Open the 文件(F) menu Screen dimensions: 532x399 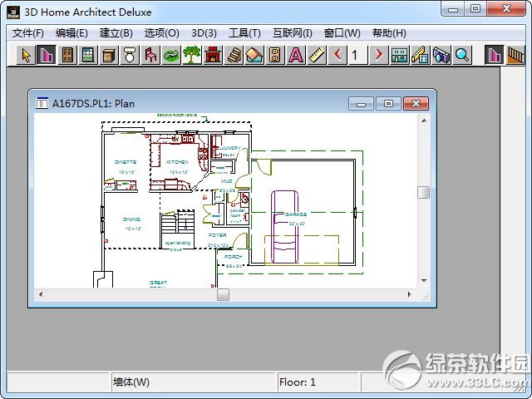pos(28,33)
